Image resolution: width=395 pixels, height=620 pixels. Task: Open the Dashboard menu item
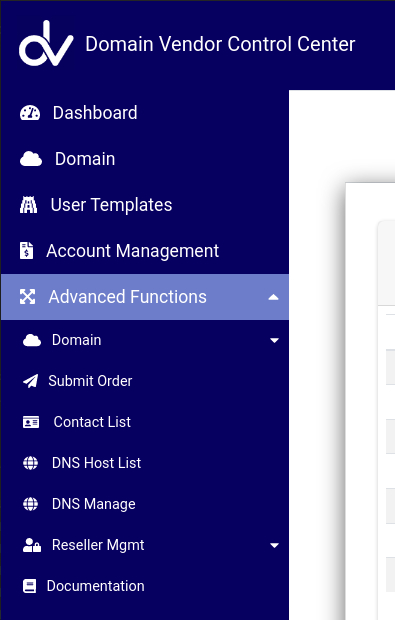pos(145,113)
